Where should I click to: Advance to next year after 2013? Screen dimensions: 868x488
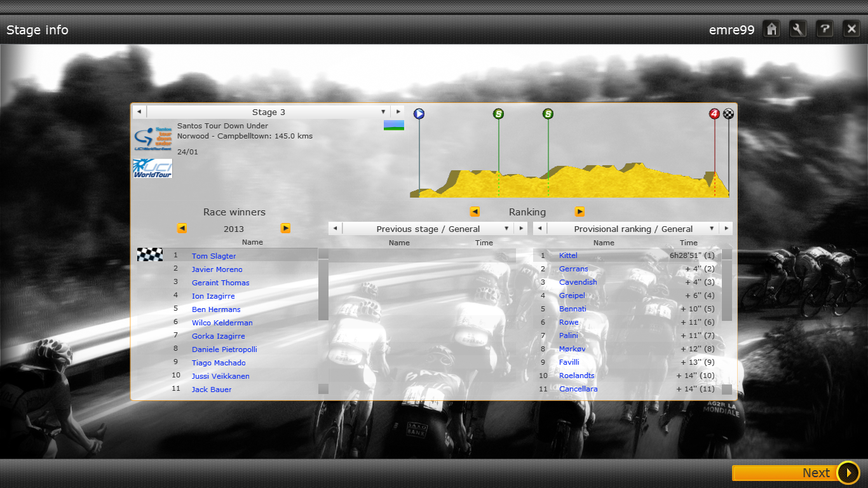click(285, 229)
